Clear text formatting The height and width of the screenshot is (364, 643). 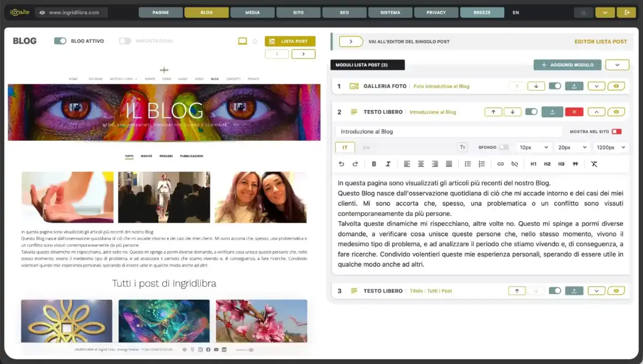coord(594,164)
